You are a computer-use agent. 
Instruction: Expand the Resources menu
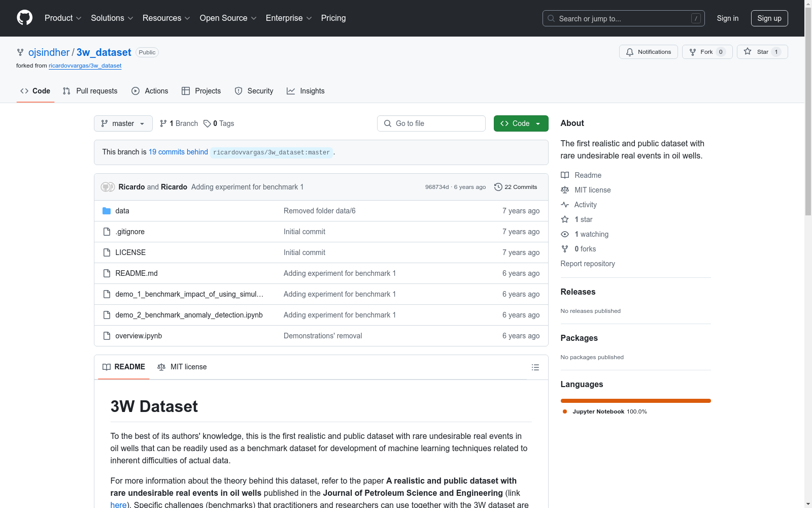tap(166, 18)
